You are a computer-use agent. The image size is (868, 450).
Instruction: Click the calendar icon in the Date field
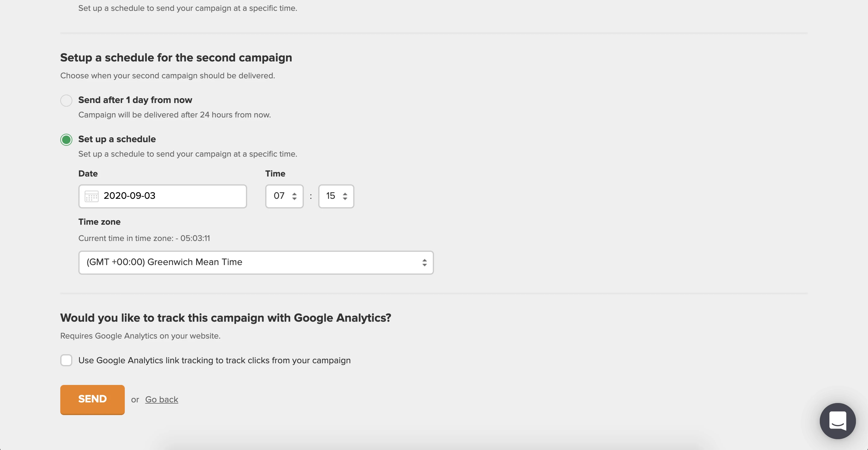(91, 196)
